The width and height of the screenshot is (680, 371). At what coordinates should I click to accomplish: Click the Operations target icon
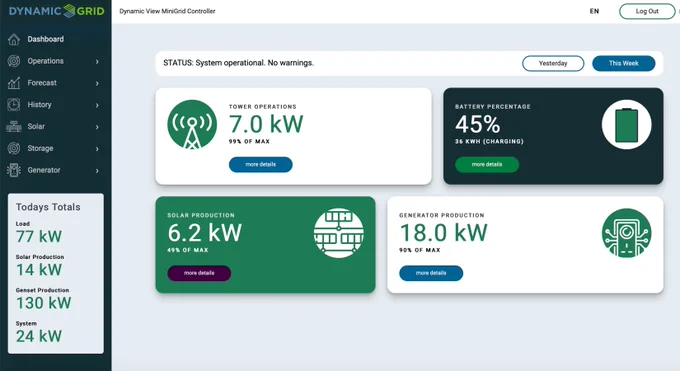point(14,61)
